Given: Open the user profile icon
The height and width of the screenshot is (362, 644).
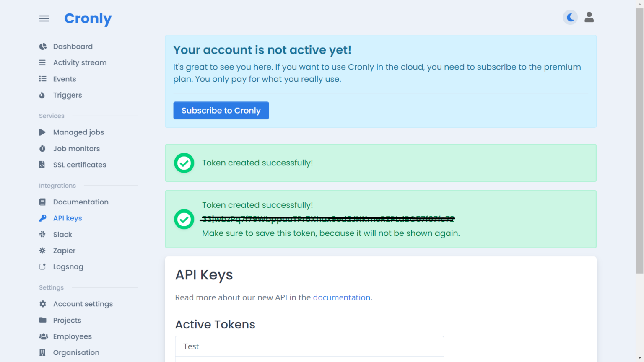Looking at the screenshot, I should click(589, 17).
